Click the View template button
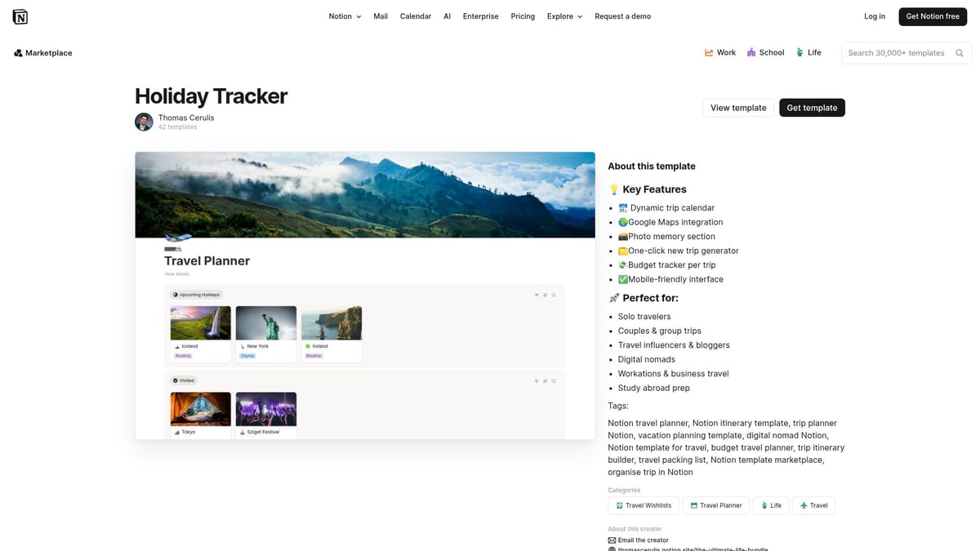The height and width of the screenshot is (551, 980). (737, 107)
